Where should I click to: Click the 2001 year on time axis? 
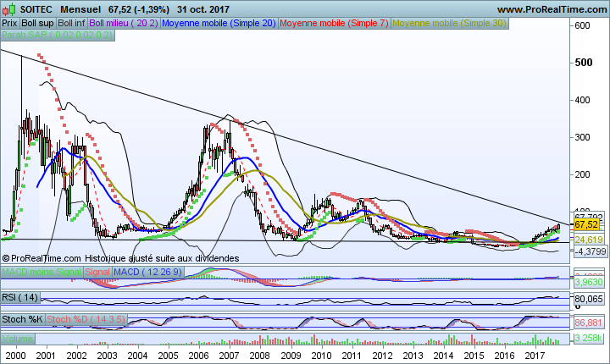(x=46, y=356)
